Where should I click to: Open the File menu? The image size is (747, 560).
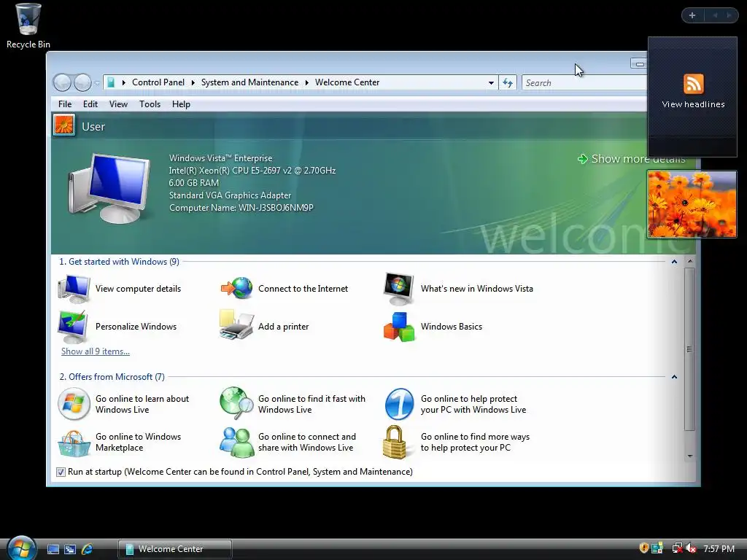[65, 104]
